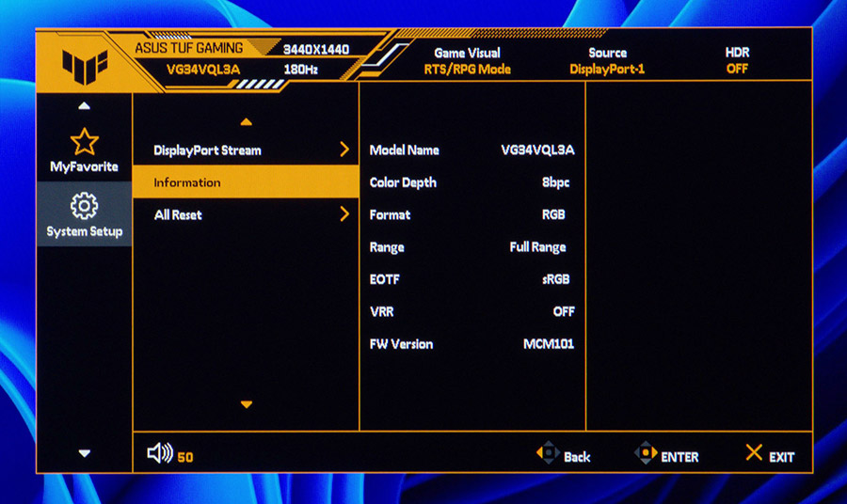Click the Game Visual header label
This screenshot has height=504, width=847.
tap(467, 53)
